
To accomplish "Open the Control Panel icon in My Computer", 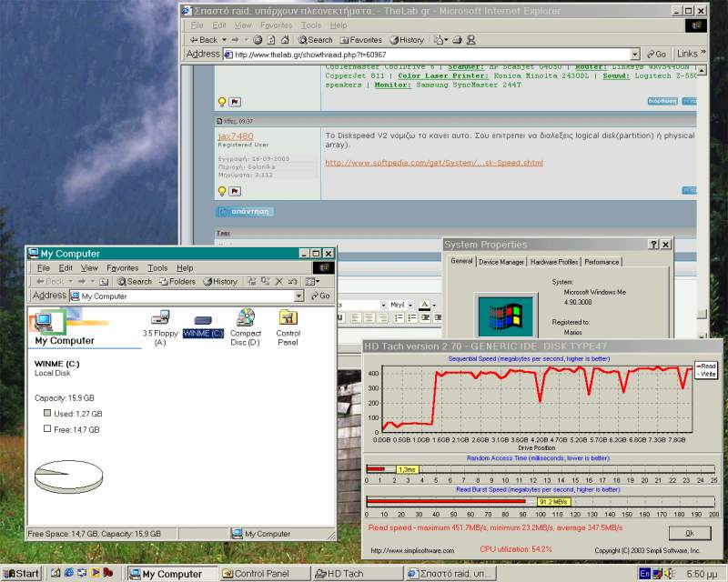I will pyautogui.click(x=288, y=327).
